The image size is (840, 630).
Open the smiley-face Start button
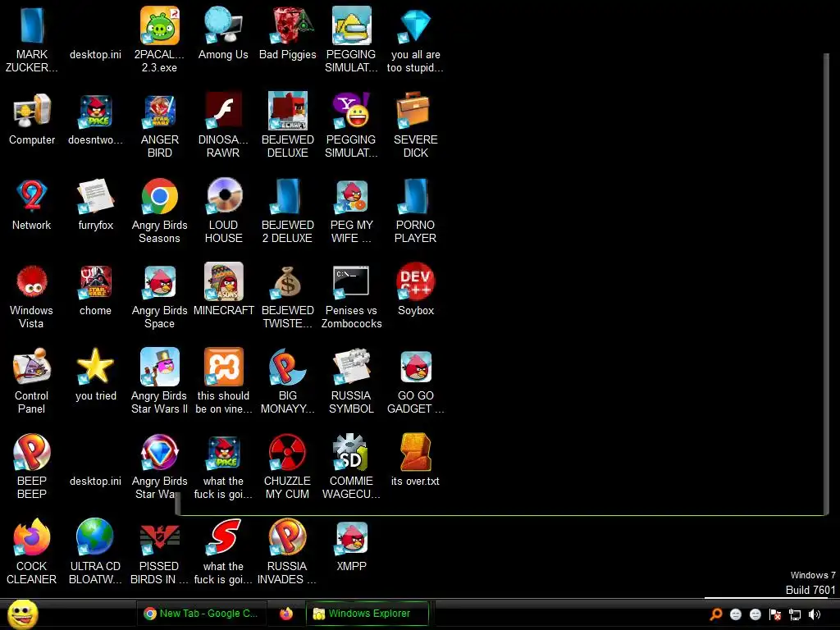tap(22, 614)
